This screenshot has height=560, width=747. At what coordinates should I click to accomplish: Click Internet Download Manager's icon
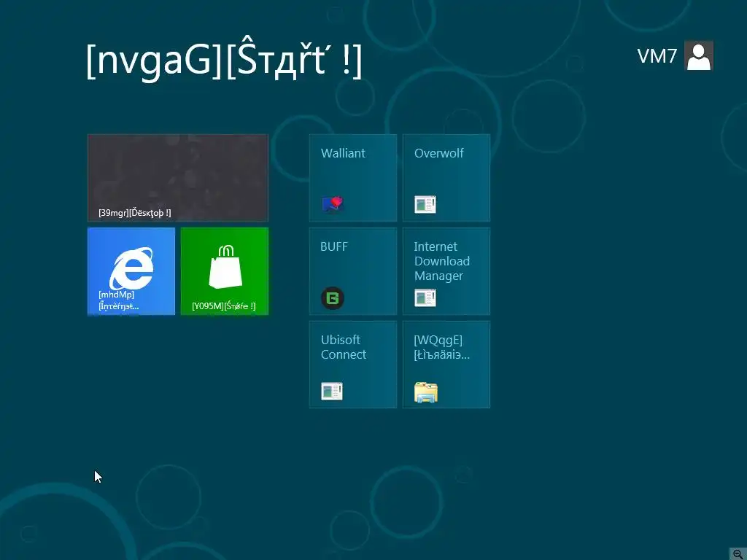tap(425, 298)
